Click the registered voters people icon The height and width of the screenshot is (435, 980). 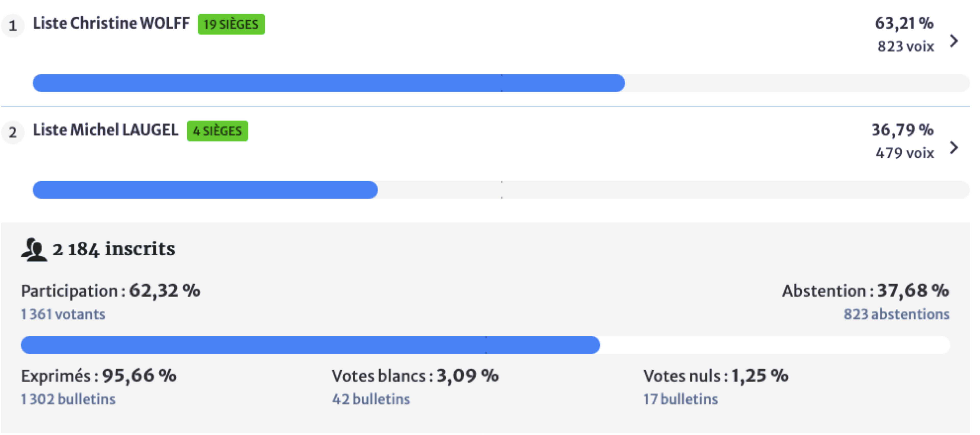[34, 250]
